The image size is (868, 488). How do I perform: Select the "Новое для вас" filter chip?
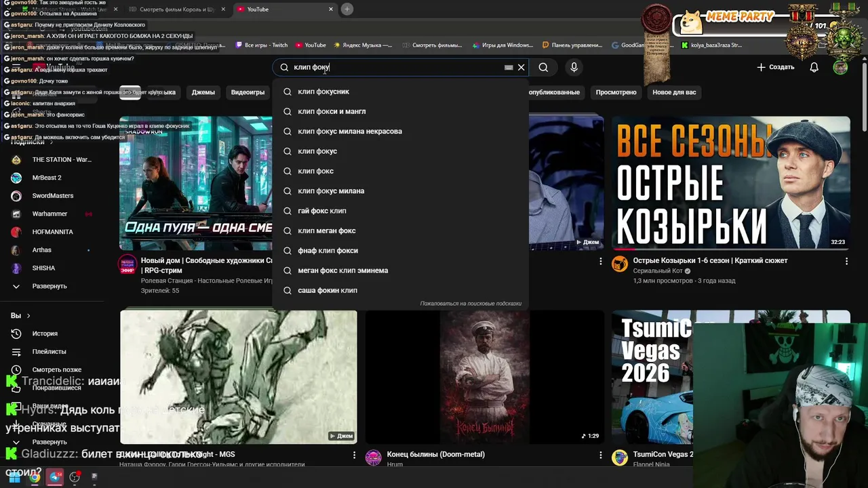coord(674,92)
